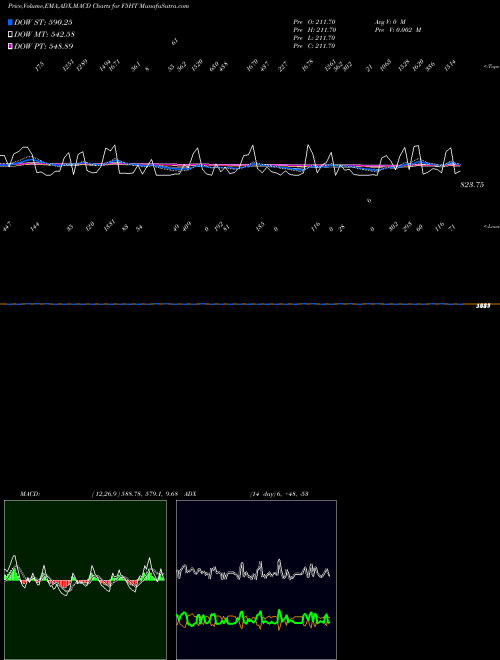Click the 'Pre H: 211.70' value

click(x=314, y=30)
